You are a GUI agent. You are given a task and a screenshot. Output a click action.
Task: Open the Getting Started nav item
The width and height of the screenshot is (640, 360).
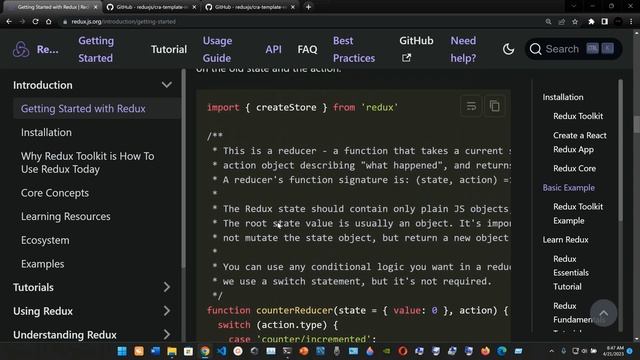96,49
